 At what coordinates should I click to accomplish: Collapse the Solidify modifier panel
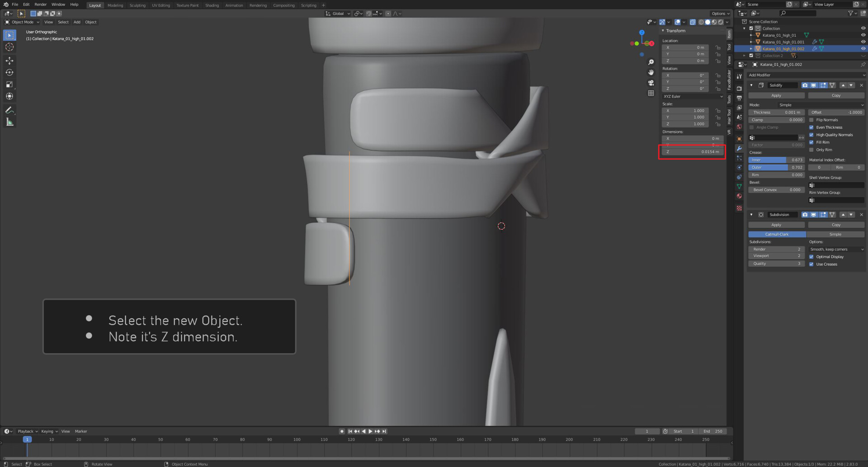coord(751,85)
